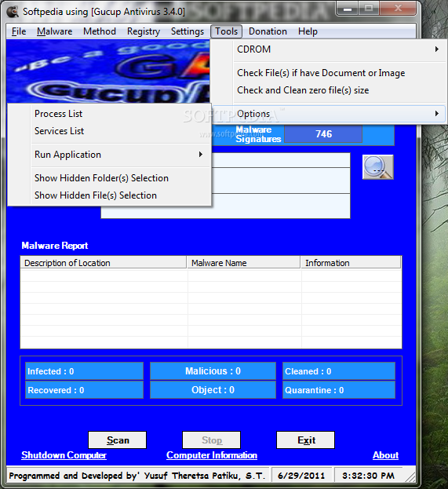Open the About link

click(386, 455)
